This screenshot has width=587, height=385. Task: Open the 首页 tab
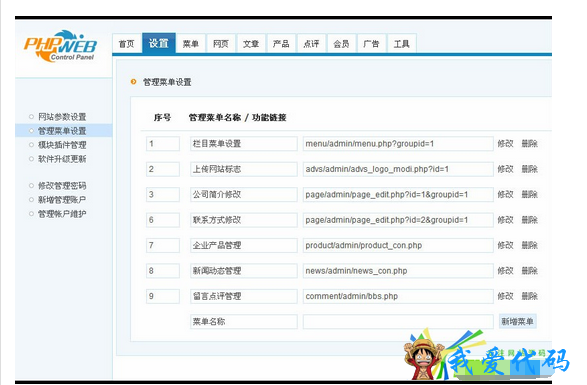pos(127,44)
